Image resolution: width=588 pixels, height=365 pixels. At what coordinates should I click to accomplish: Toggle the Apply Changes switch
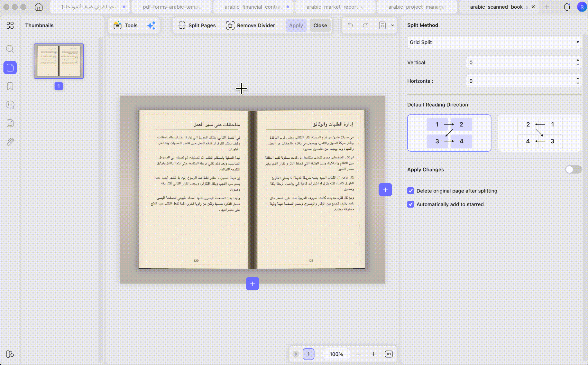click(x=573, y=170)
